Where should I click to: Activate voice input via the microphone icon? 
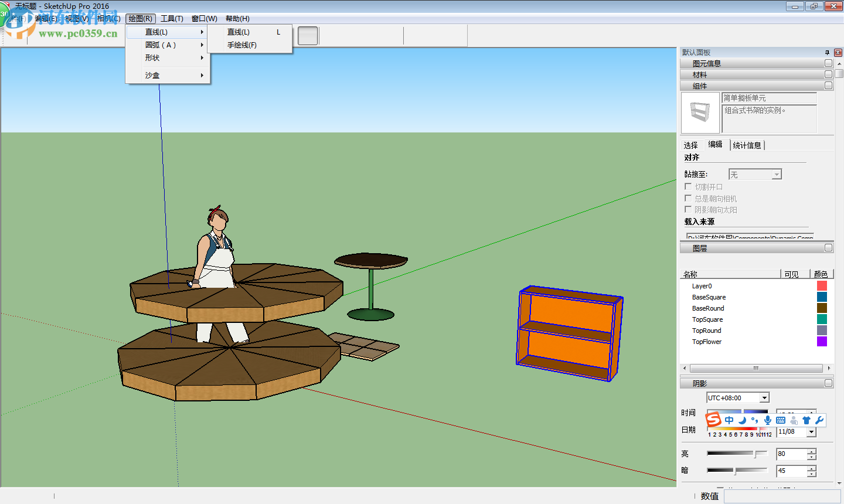(x=768, y=420)
